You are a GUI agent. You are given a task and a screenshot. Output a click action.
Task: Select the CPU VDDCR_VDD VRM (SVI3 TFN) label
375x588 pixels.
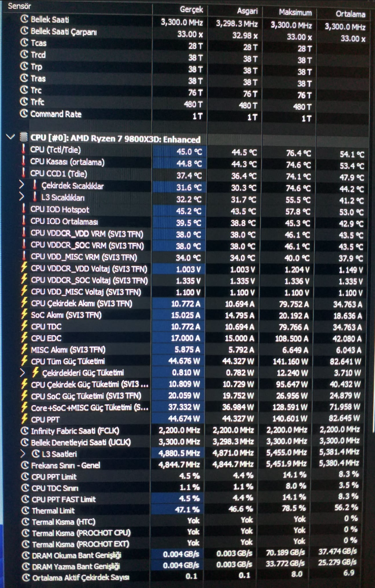(x=87, y=234)
